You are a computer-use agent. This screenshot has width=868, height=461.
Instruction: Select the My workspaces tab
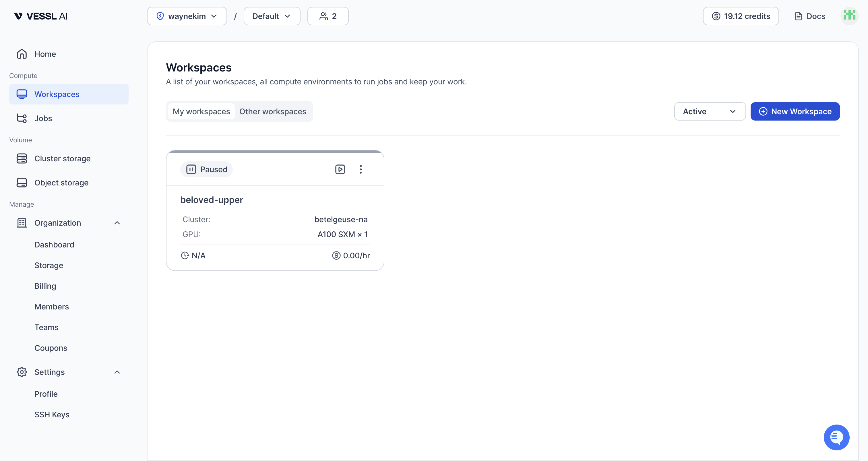tap(201, 111)
